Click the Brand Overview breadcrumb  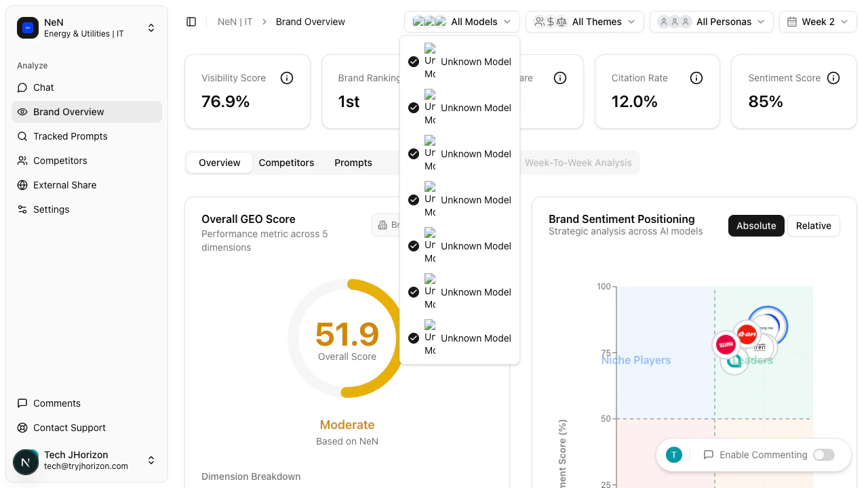coord(311,22)
